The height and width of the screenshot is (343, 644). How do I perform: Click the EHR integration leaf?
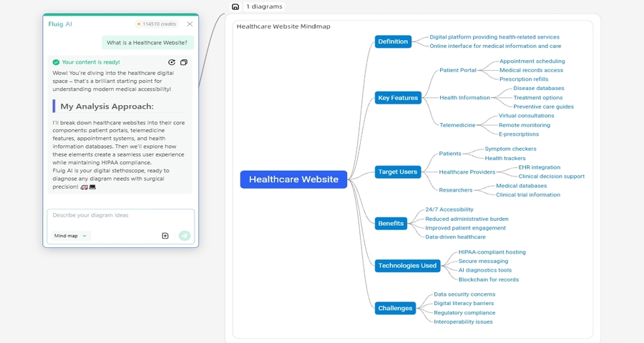click(539, 167)
